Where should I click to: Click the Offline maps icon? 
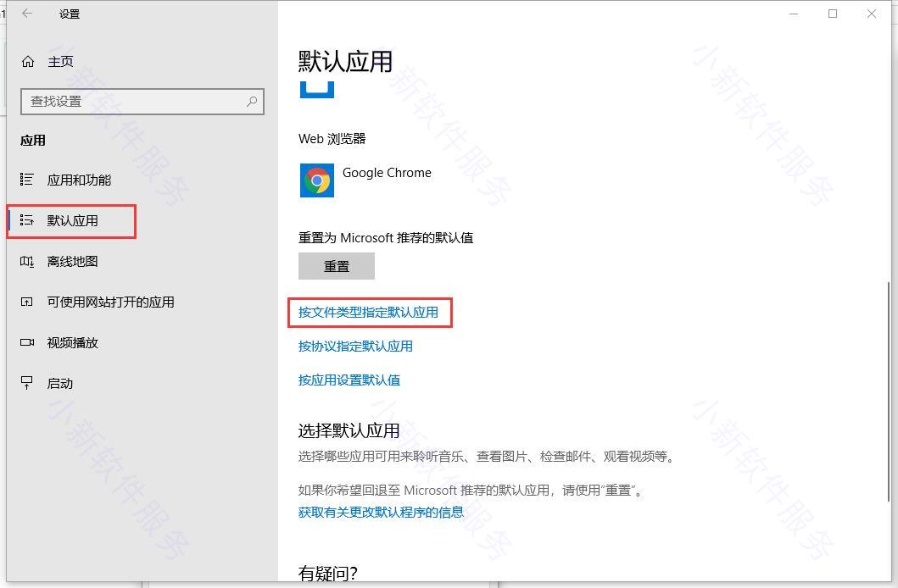coord(27,261)
